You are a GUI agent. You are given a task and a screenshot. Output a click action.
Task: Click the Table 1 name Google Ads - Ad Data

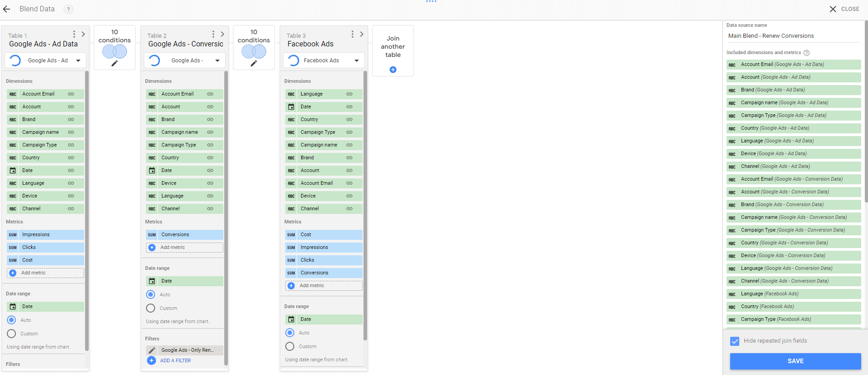point(43,44)
